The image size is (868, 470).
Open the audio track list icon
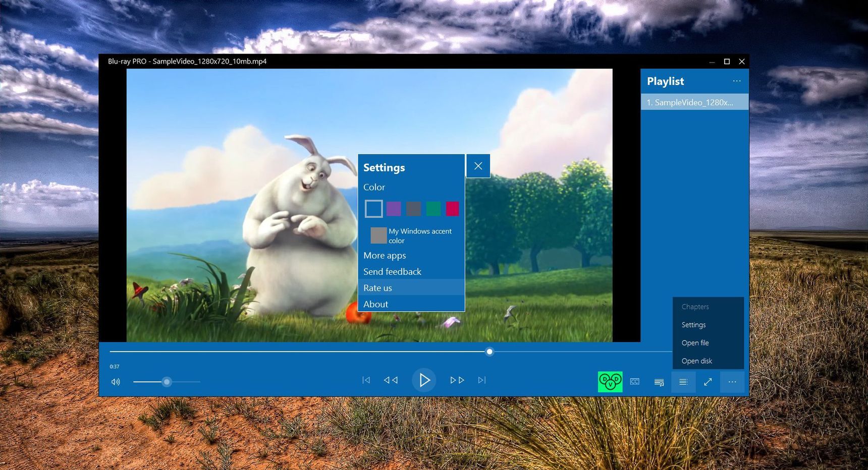(659, 382)
